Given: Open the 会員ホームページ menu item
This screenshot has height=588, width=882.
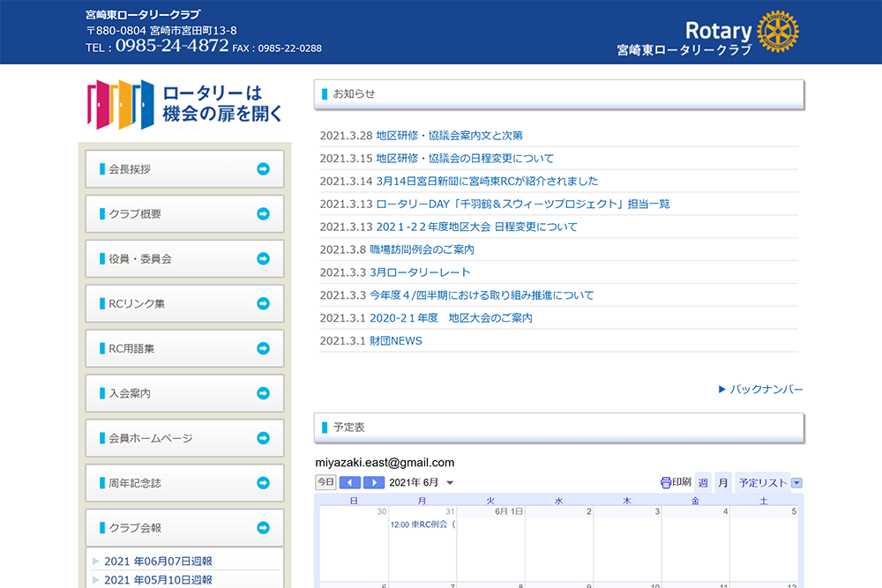Looking at the screenshot, I should 184,438.
